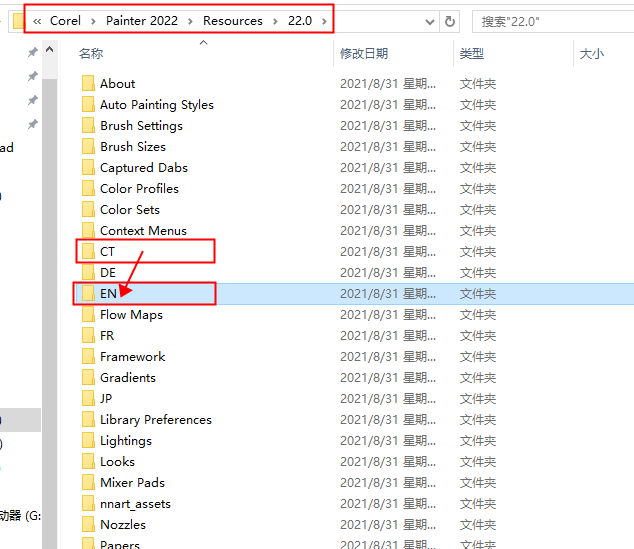Click the navigation pane scroll up arrow
Screen dimensions: 634x549
pyautogui.click(x=49, y=50)
